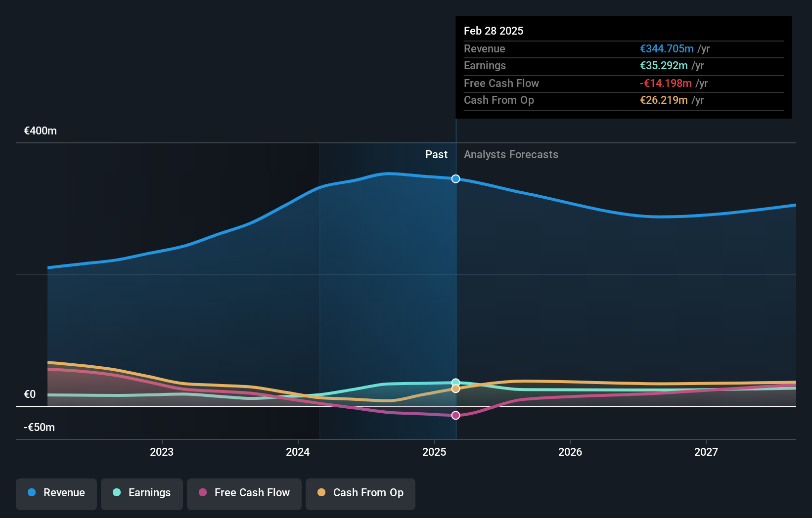Select the pink Free Cash Flow marker below zero
Screen dimensions: 812x518
(455, 415)
